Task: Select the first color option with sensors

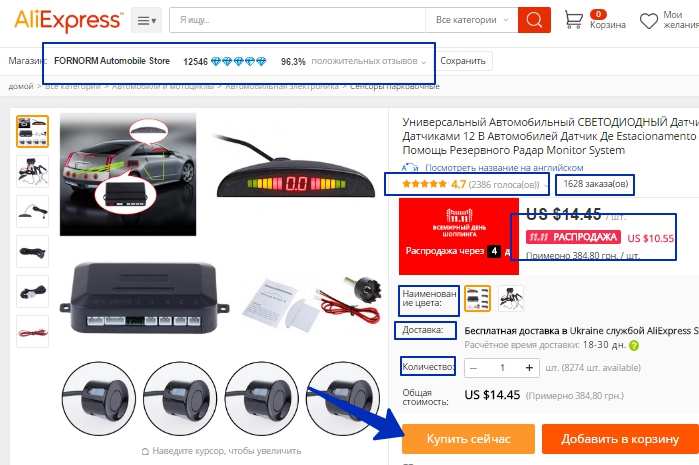Action: pyautogui.click(x=477, y=298)
